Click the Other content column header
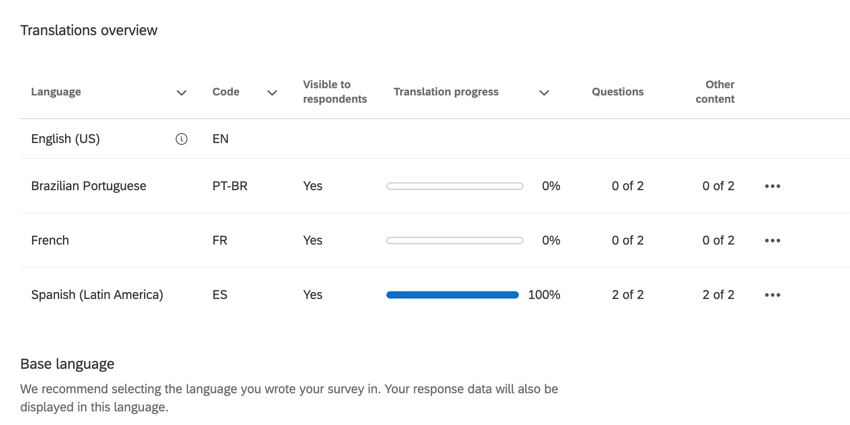This screenshot has width=850, height=425. pos(716,92)
